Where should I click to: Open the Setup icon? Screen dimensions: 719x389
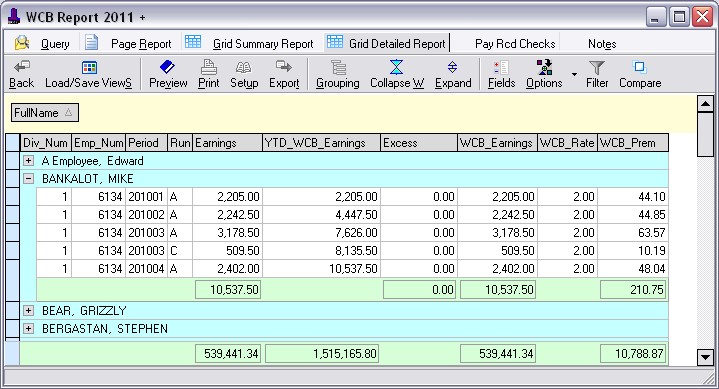tap(244, 74)
